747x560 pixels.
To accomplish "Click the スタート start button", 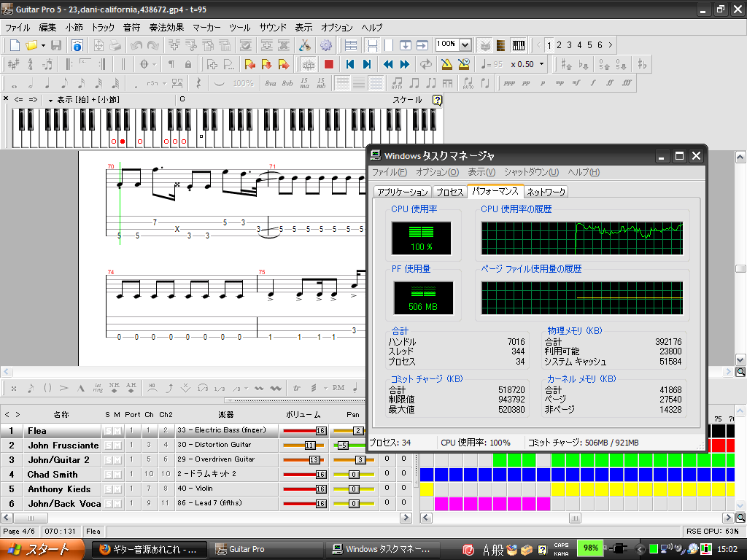I will click(x=41, y=549).
